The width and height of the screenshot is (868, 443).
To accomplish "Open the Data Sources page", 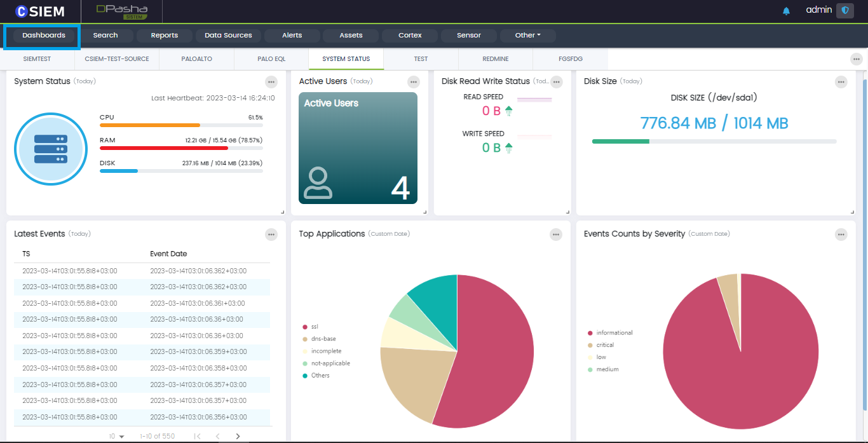I will coord(228,36).
